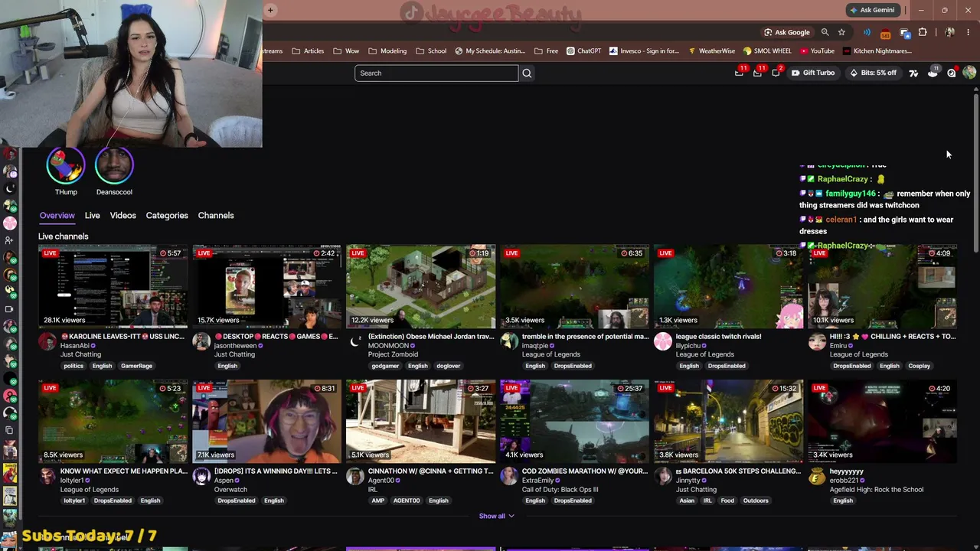Click the godgamer tag under MOONMOON
The height and width of the screenshot is (551, 980).
[385, 366]
